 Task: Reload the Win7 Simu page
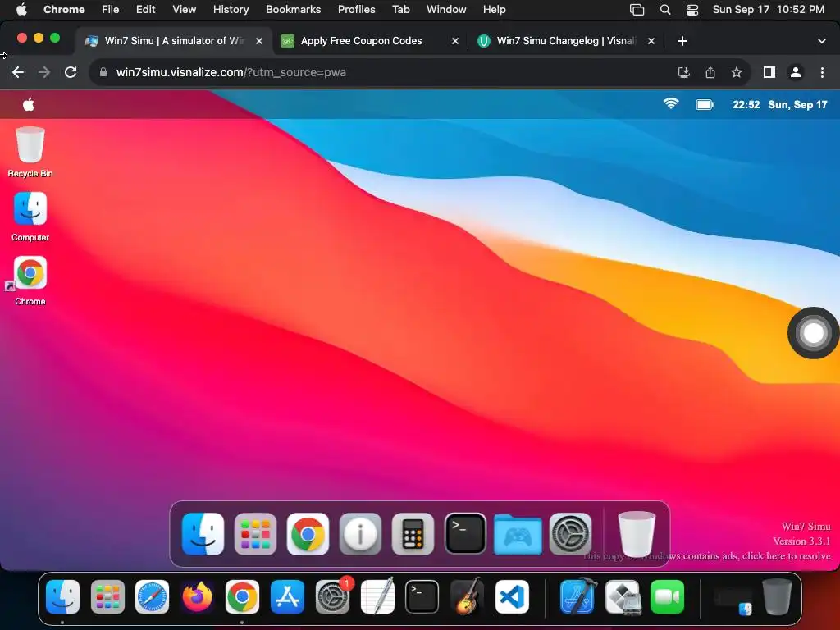(x=71, y=72)
